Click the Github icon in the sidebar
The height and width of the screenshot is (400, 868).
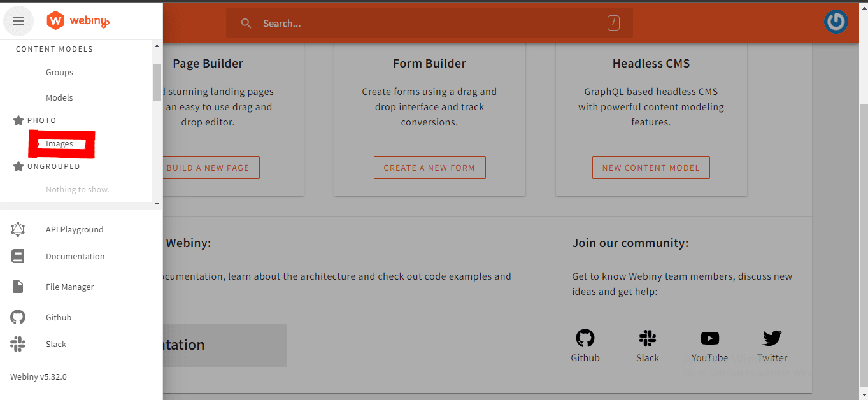tap(18, 317)
